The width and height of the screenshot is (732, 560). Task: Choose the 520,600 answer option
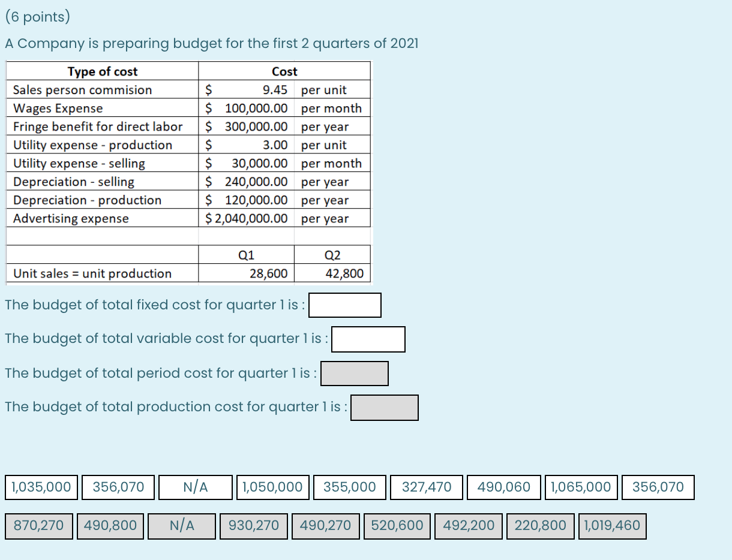click(397, 526)
